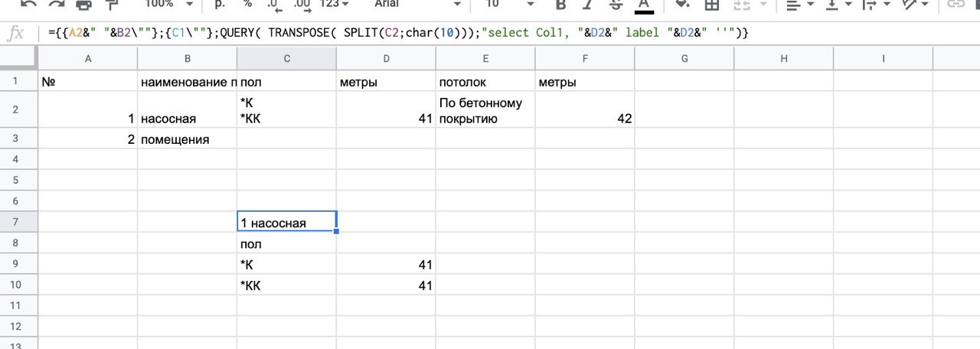The width and height of the screenshot is (980, 349).
Task: Click cell 'потолок' in row 1
Action: click(x=485, y=82)
